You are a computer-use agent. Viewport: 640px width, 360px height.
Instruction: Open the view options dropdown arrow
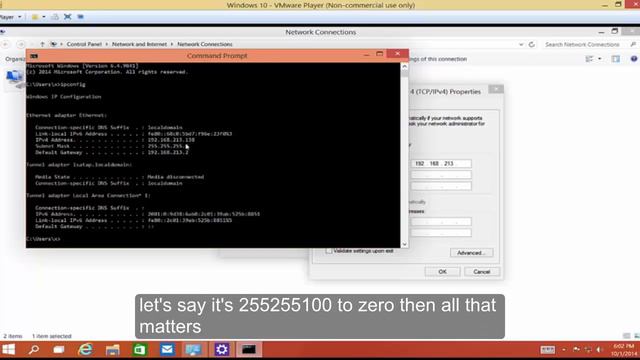pos(600,59)
